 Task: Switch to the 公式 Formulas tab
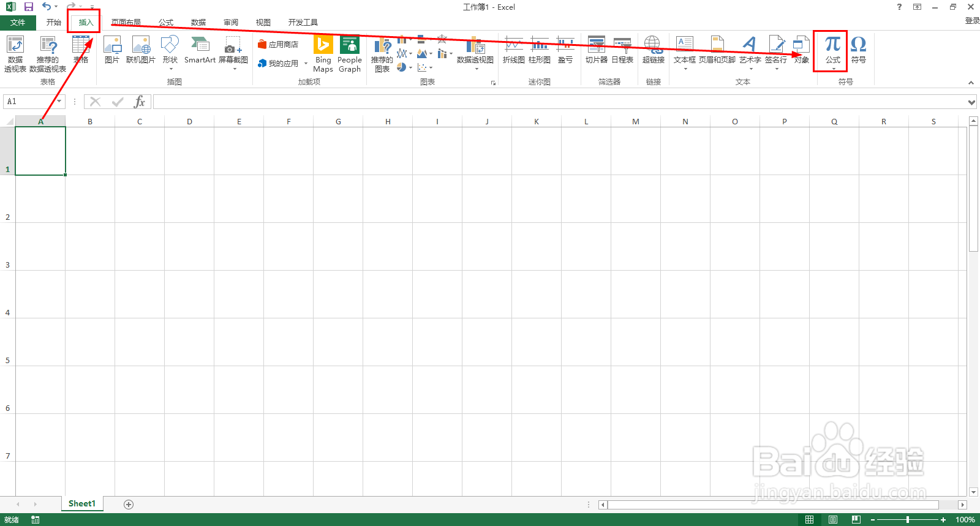(x=166, y=23)
